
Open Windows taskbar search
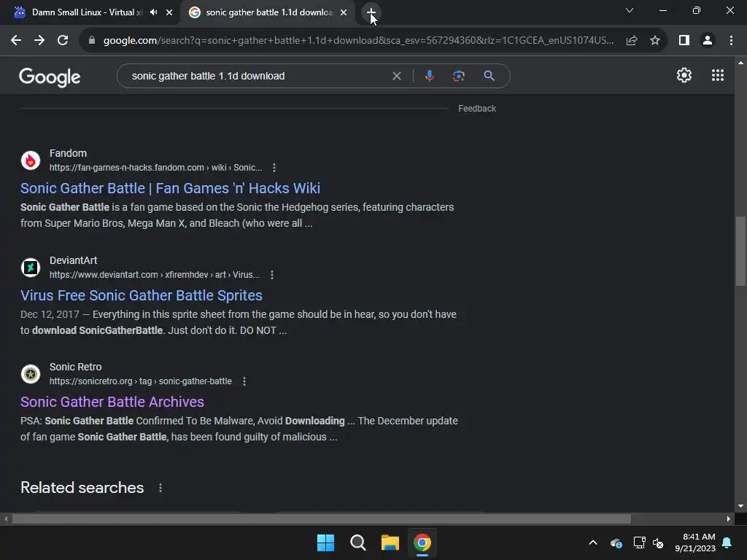point(357,542)
